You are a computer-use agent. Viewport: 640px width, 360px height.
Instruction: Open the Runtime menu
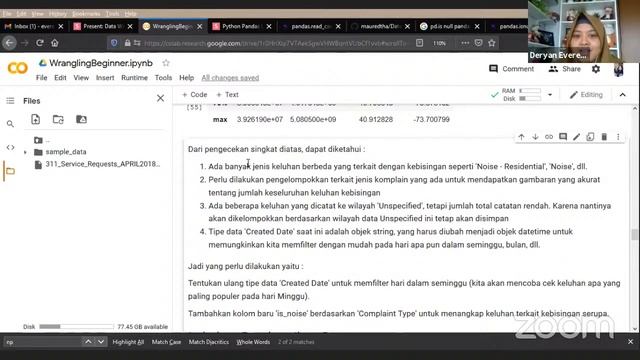coord(134,78)
